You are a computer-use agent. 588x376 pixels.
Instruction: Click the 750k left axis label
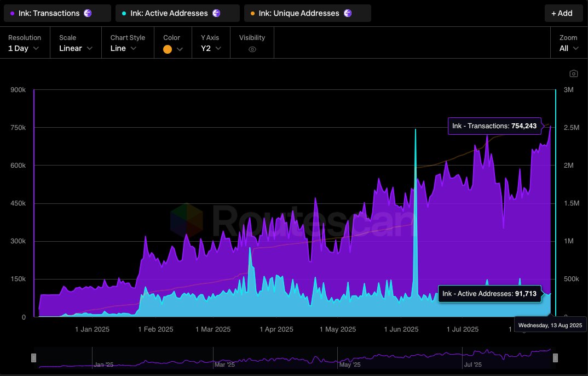18,128
